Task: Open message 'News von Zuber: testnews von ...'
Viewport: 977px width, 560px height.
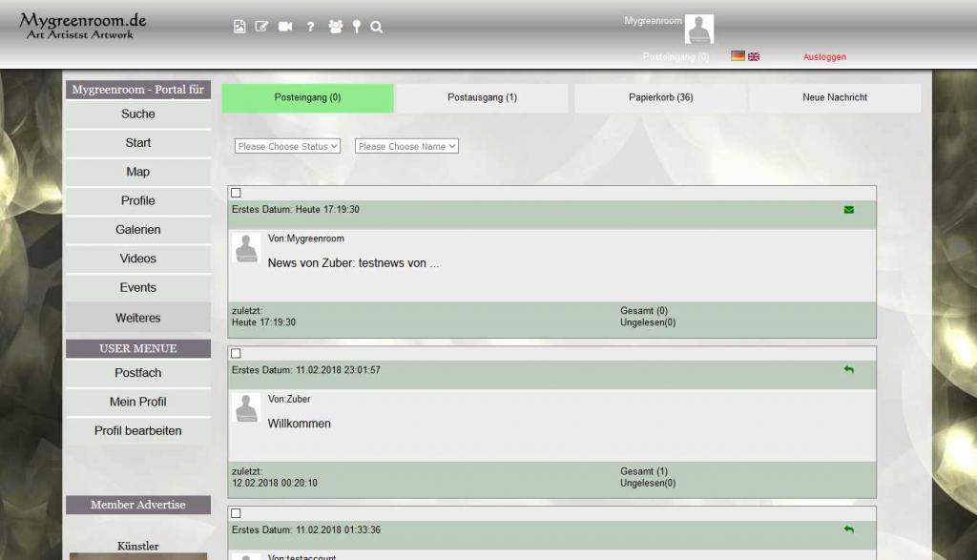Action: coord(353,263)
